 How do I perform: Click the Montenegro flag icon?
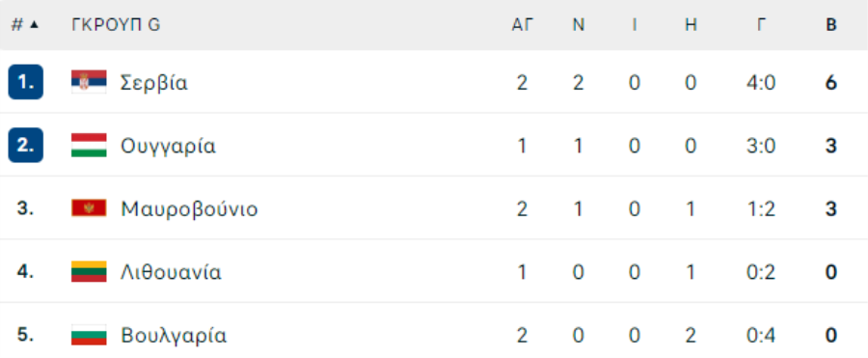pyautogui.click(x=89, y=208)
